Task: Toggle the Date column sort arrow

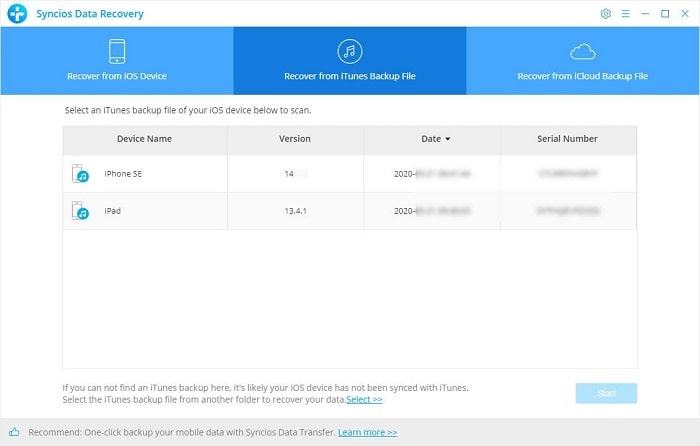Action: coord(448,139)
